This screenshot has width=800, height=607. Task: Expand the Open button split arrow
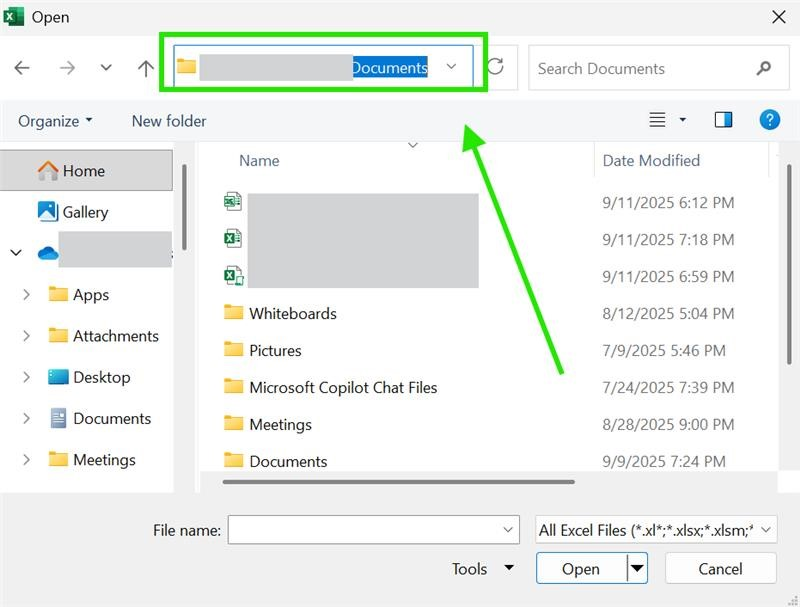(x=637, y=568)
